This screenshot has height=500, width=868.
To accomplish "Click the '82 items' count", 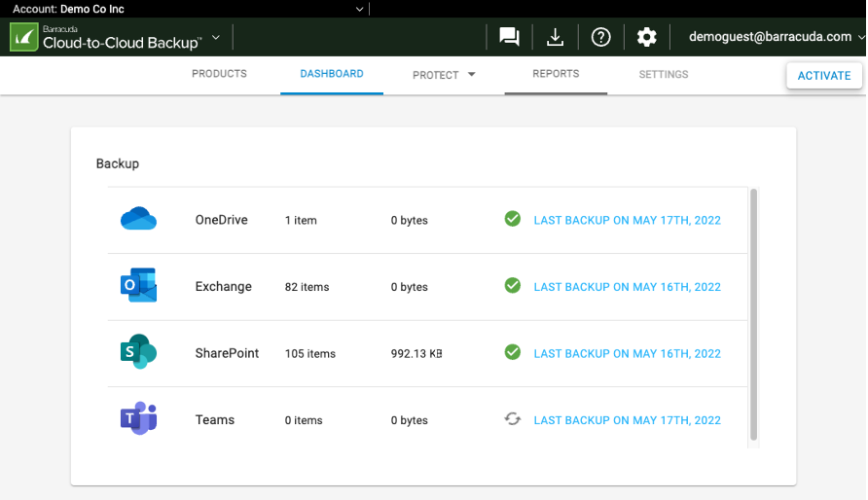I will (307, 287).
